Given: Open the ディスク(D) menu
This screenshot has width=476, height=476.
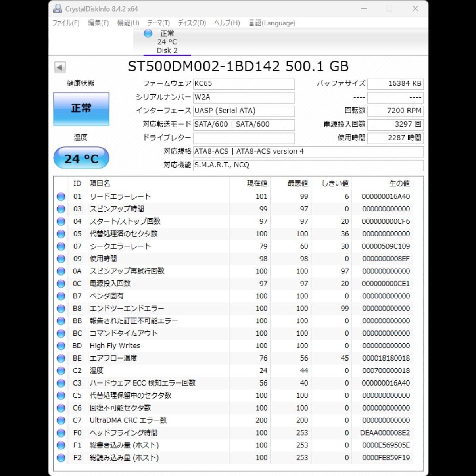Looking at the screenshot, I should click(192, 23).
